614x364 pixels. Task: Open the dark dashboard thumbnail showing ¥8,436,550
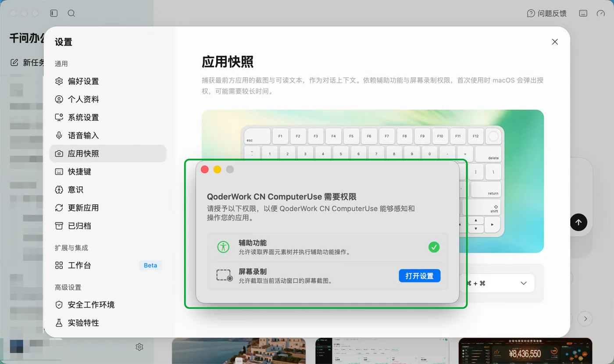point(525,351)
